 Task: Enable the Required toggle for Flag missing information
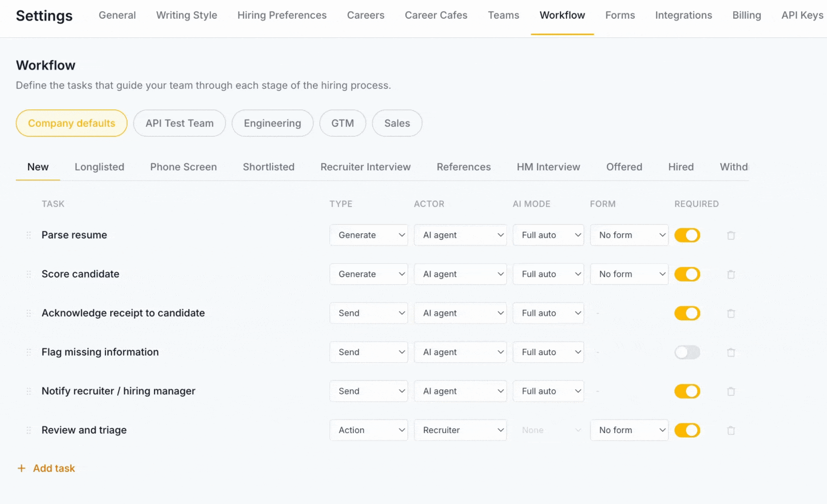[x=687, y=352]
